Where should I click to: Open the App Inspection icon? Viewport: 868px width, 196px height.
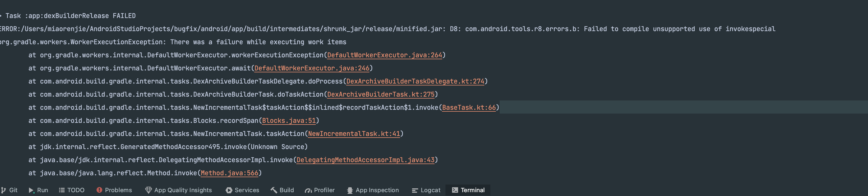350,190
